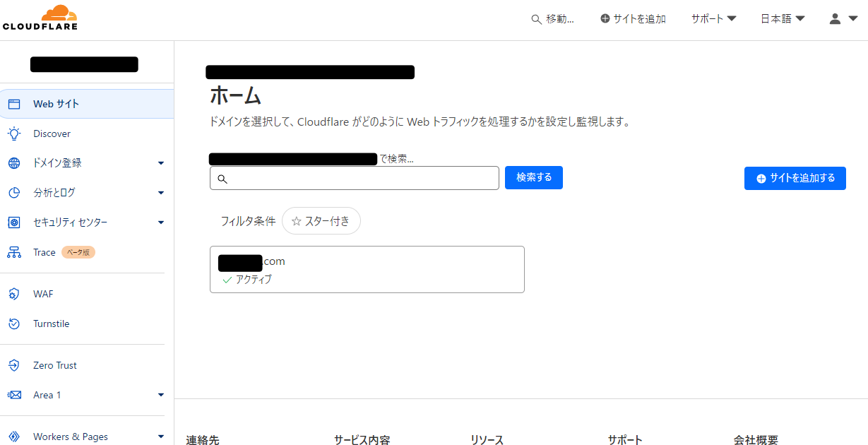Click the Turnstile icon
Viewport: 868px width, 445px height.
(14, 324)
